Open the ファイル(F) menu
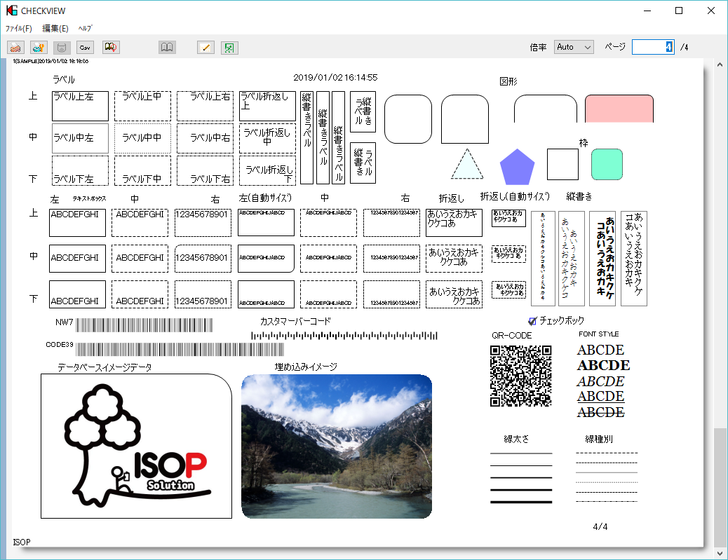Viewport: 728px width, 560px height. click(x=18, y=28)
